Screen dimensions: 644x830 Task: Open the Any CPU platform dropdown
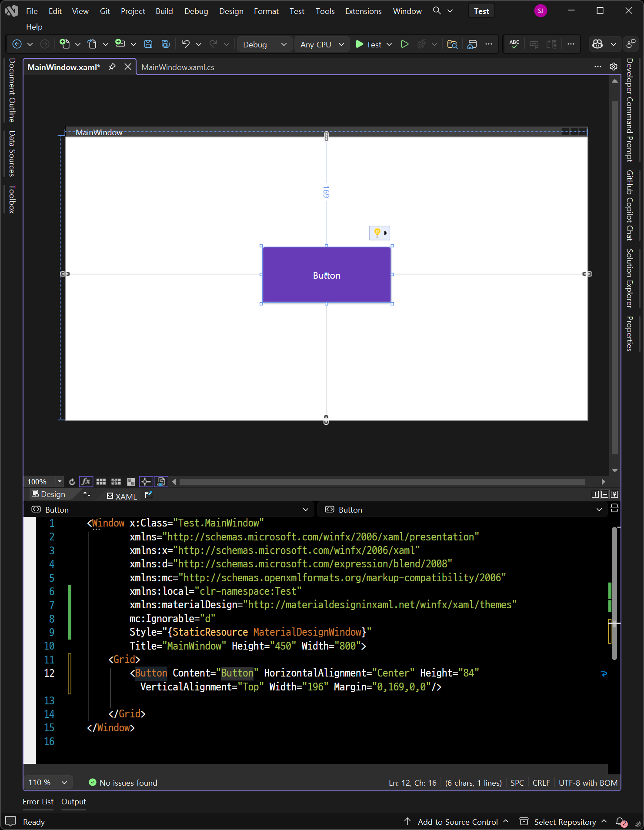322,44
